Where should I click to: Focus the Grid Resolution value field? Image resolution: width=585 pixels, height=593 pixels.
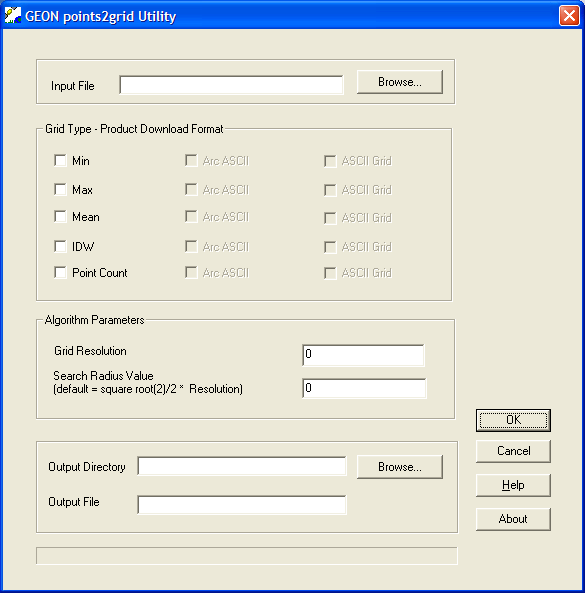(x=363, y=355)
